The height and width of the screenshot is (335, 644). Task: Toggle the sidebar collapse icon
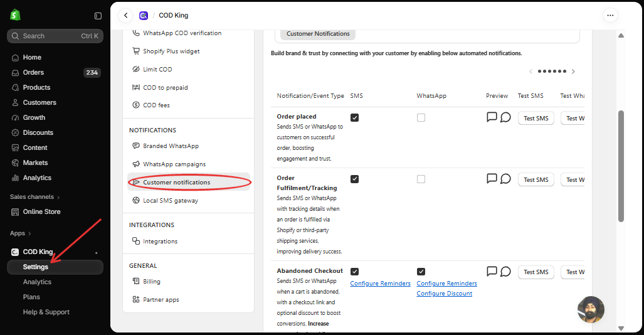[98, 16]
